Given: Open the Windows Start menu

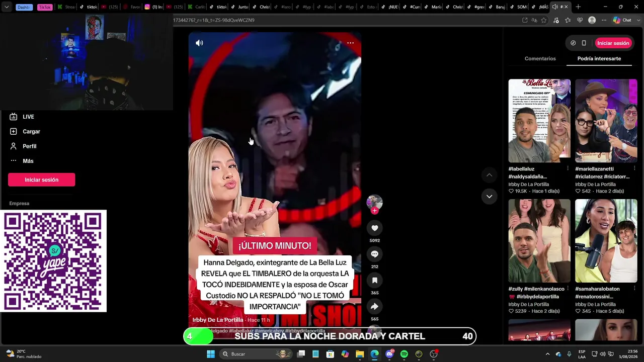Looking at the screenshot, I should click(211, 354).
